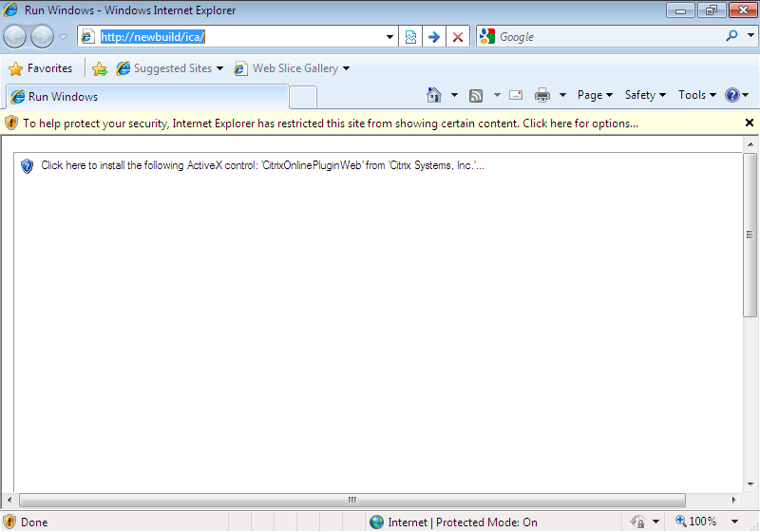Click the Compatibility View icon
This screenshot has width=760, height=532.
pyautogui.click(x=410, y=37)
